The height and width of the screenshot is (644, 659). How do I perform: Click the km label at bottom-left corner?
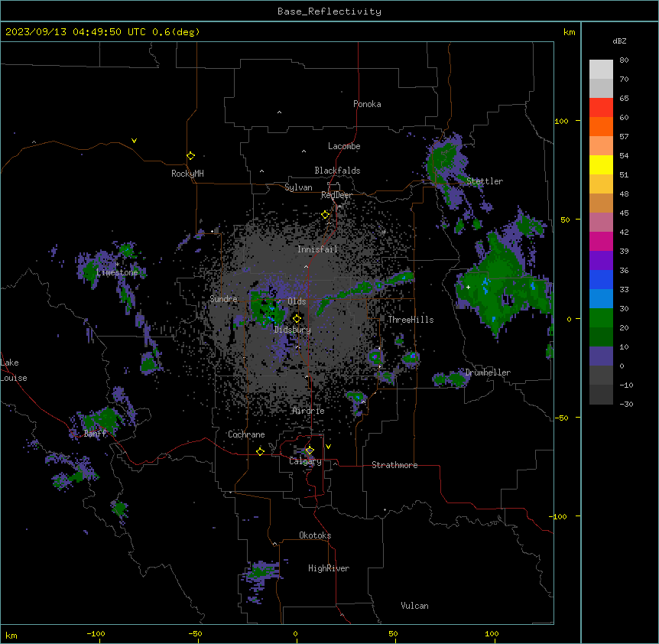(11, 635)
